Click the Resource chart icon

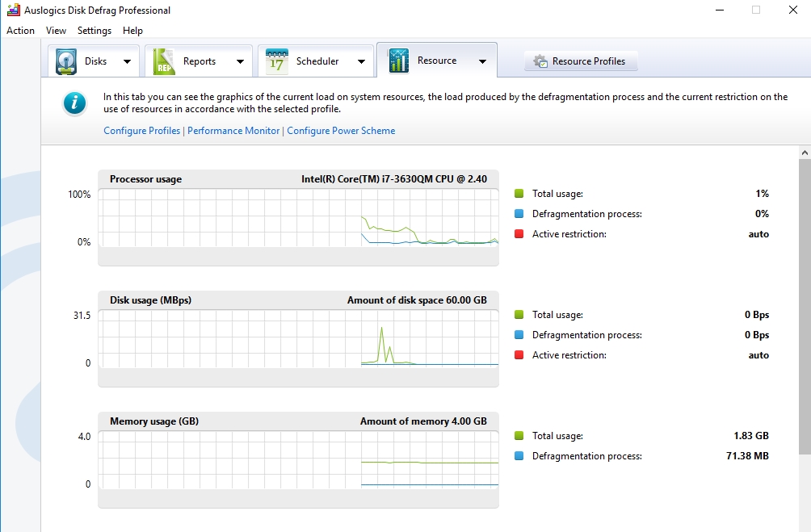[x=398, y=61]
